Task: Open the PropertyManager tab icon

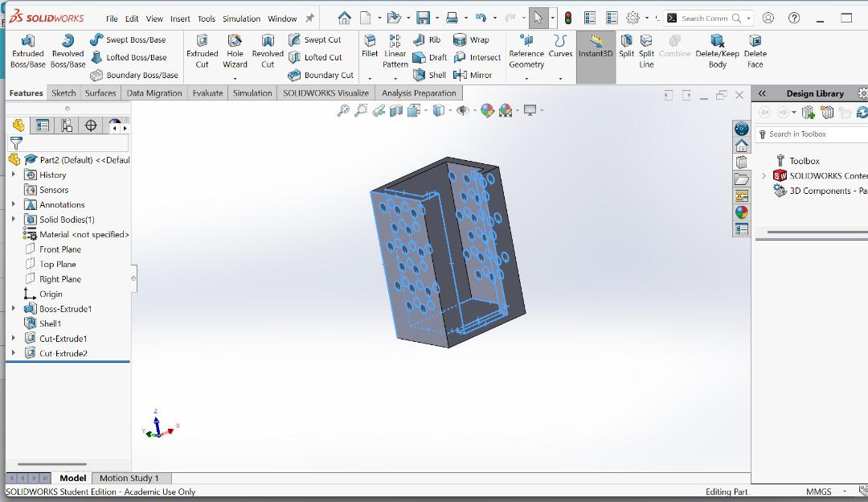Action: tap(43, 125)
